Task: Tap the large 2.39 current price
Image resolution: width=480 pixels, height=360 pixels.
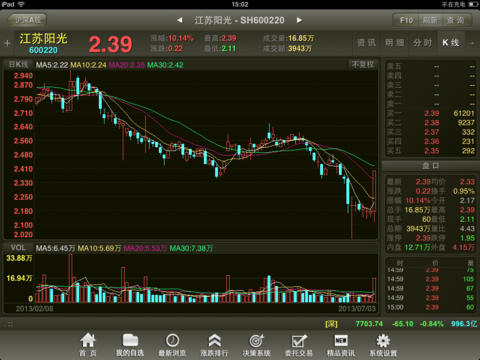Action: 110,44
